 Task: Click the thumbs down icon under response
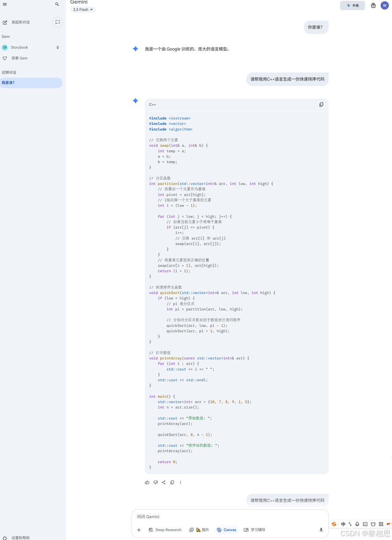coord(155,482)
